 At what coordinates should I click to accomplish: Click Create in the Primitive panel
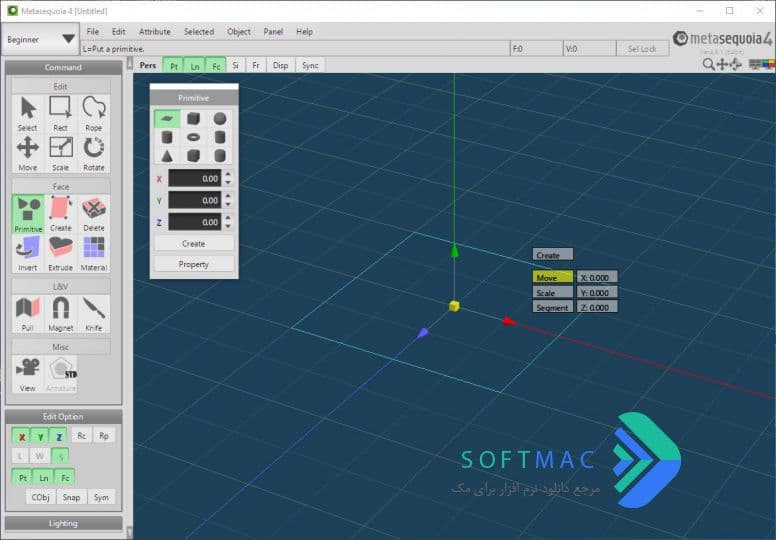(194, 244)
